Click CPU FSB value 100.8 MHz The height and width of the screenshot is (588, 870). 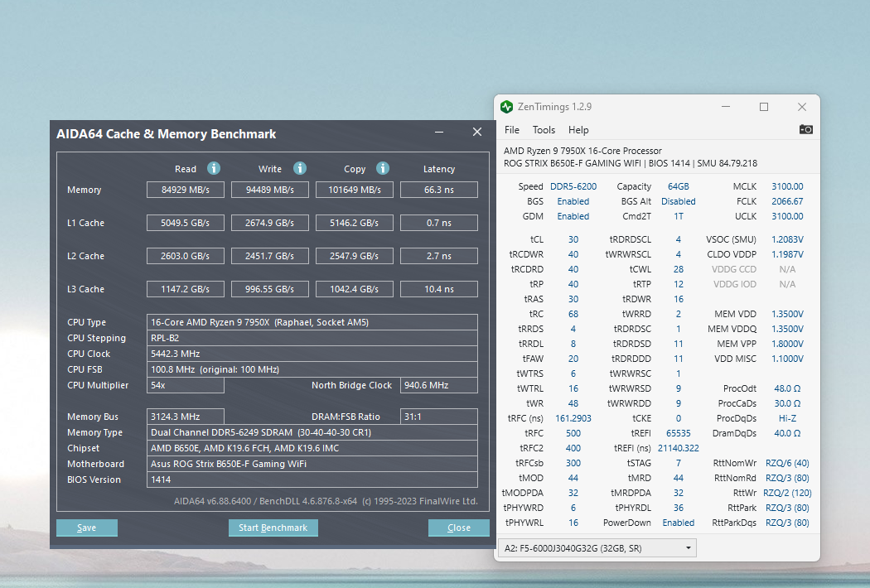(312, 369)
